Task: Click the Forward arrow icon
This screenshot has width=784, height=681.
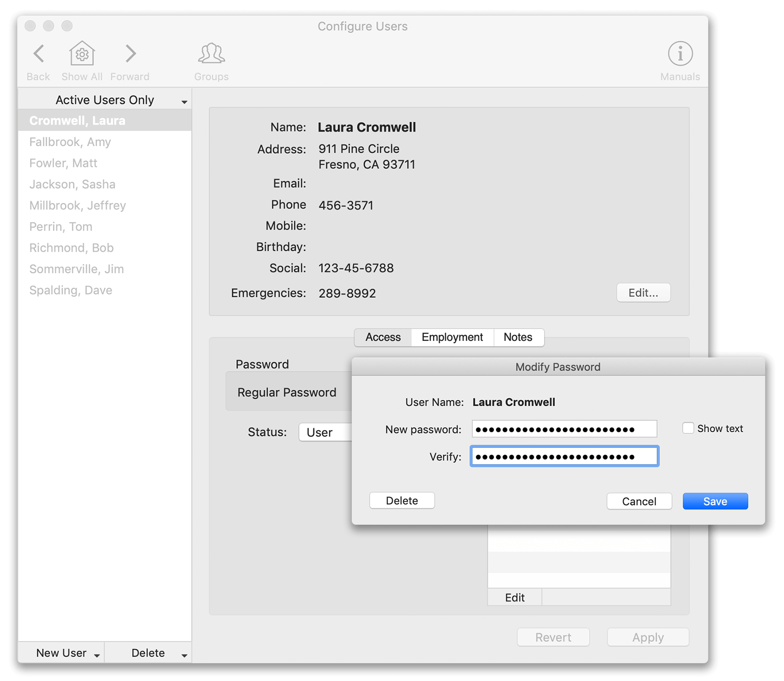Action: (130, 54)
